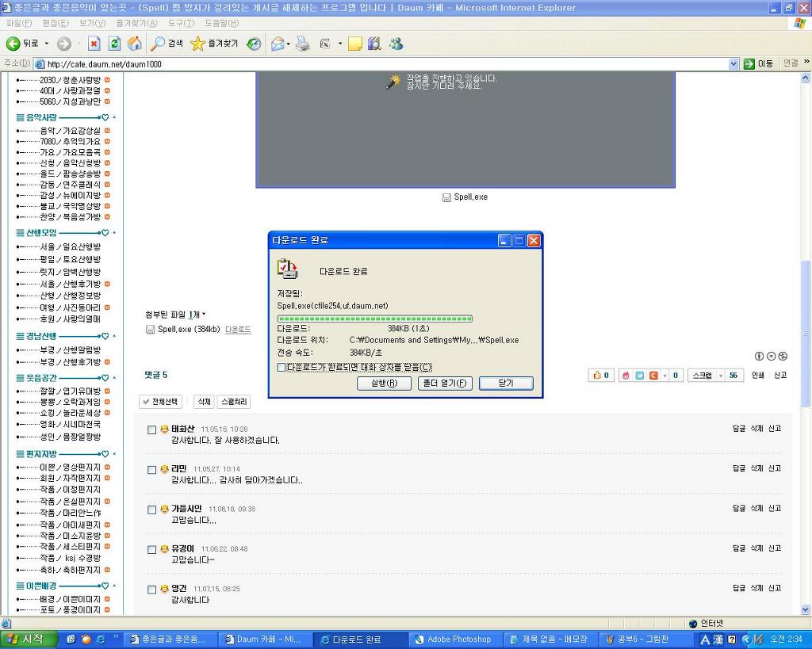812x649 pixels.
Task: Click the thumbs-up like icon
Action: click(x=597, y=376)
